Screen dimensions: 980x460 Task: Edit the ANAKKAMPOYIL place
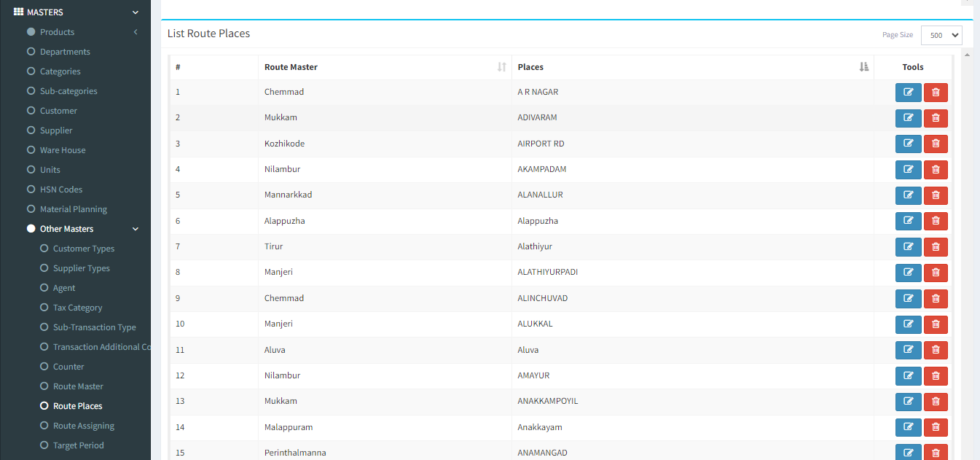(x=908, y=402)
